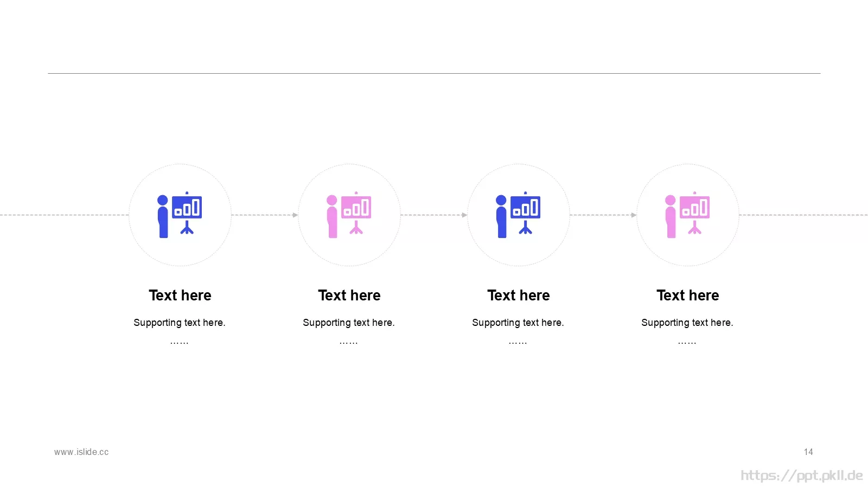Click the horizontal title divider line
Viewport: 868px width, 488px height.
coord(434,73)
